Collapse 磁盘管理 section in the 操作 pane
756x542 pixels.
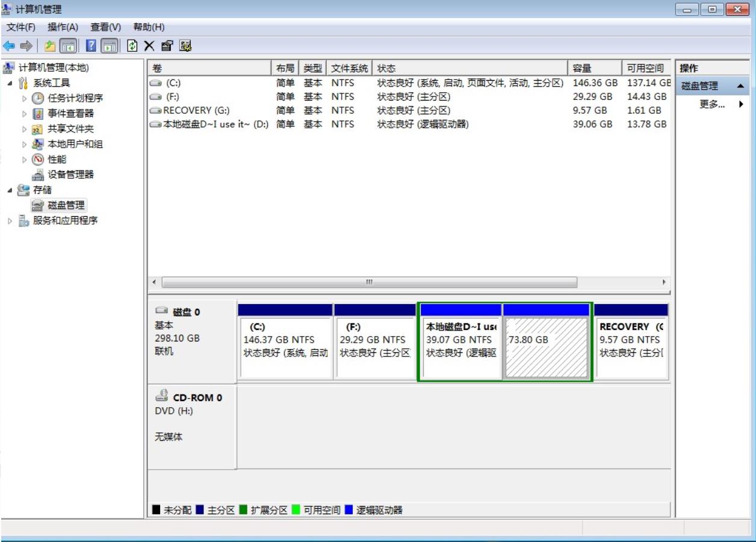point(740,86)
